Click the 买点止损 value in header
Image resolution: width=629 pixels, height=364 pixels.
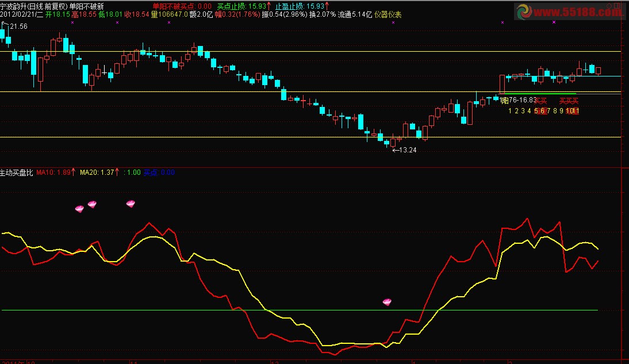(x=241, y=6)
